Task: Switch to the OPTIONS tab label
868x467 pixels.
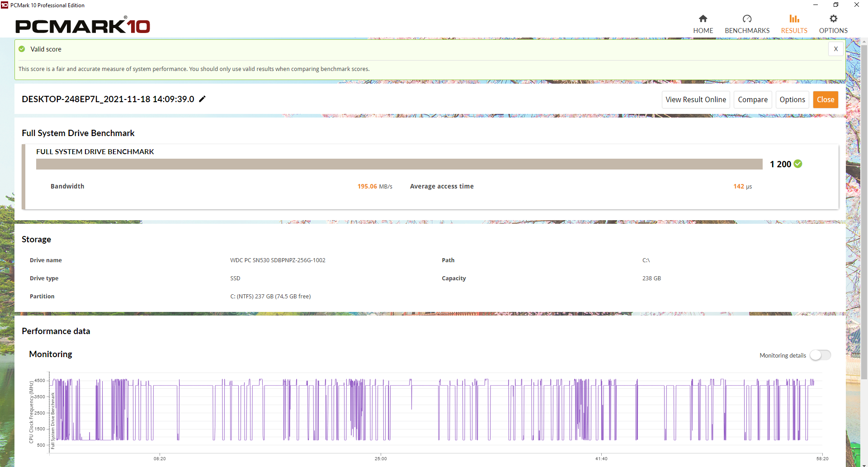Action: coord(833,31)
